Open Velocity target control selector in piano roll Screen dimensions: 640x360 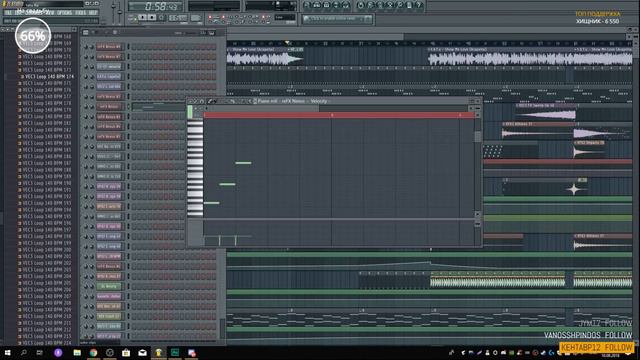point(318,101)
